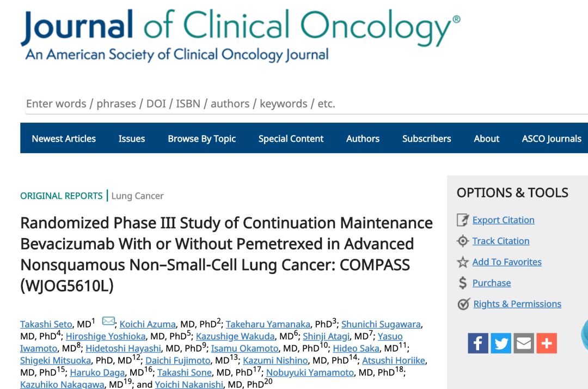Viewport: 588px width, 389px height.
Task: Share the article on Twitter
Action: [x=501, y=343]
